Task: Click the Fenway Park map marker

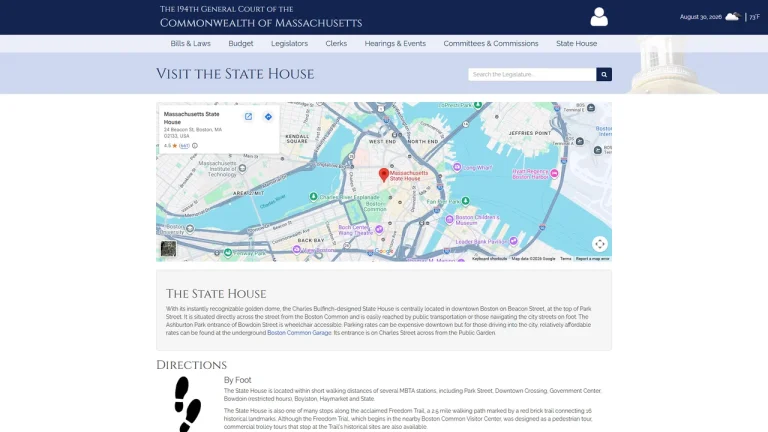Action: coord(228,253)
